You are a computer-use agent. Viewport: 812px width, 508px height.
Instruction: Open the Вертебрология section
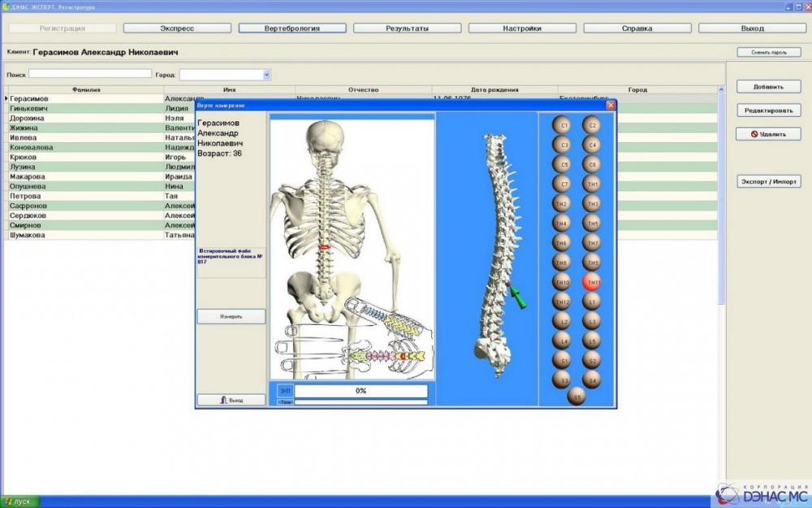[292, 28]
